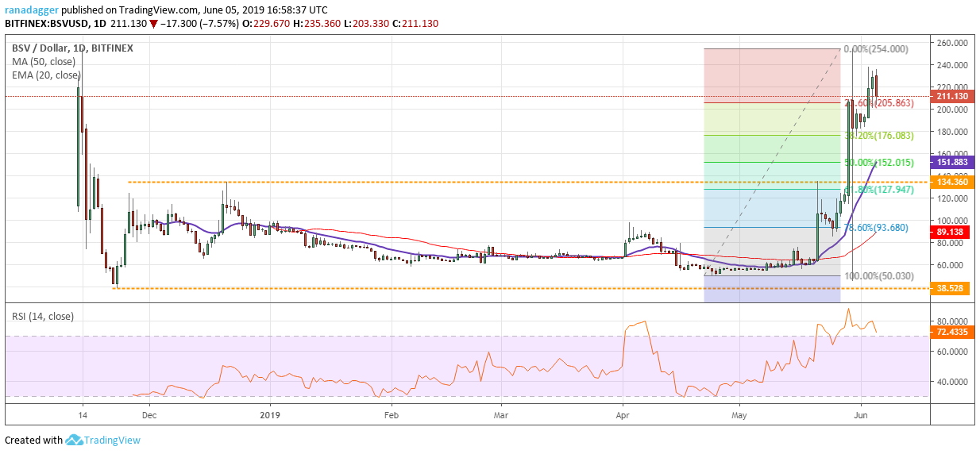This screenshot has height=454, width=980.
Task: Click the Apr date axis label
Action: coord(623,414)
